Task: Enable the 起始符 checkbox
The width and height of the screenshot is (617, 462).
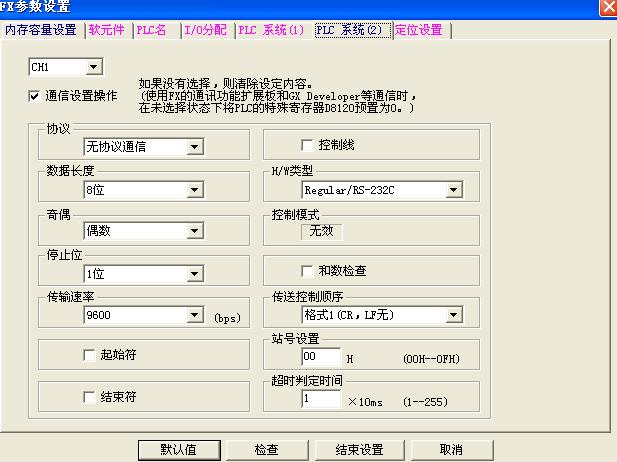Action: (90, 355)
